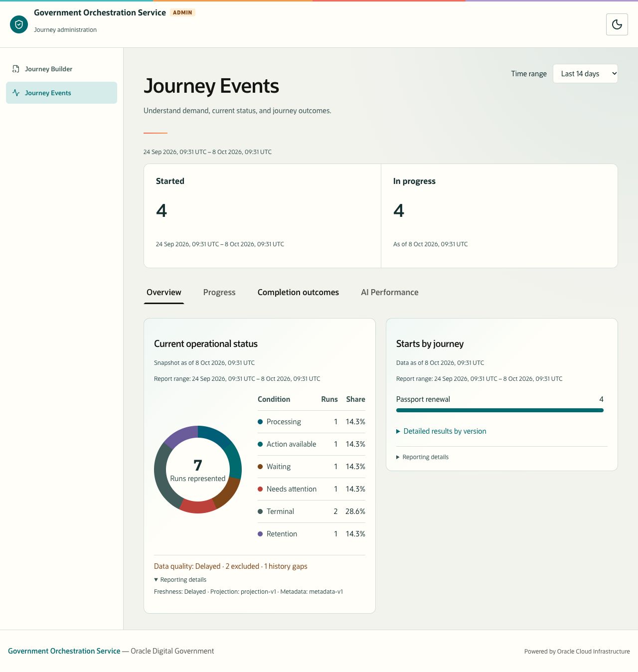
Task: Click the Waiting legend color dot
Action: tap(260, 467)
